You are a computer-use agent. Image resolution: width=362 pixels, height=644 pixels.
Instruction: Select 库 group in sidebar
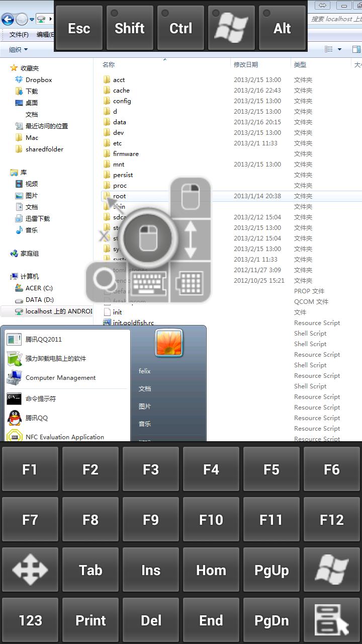[23, 173]
